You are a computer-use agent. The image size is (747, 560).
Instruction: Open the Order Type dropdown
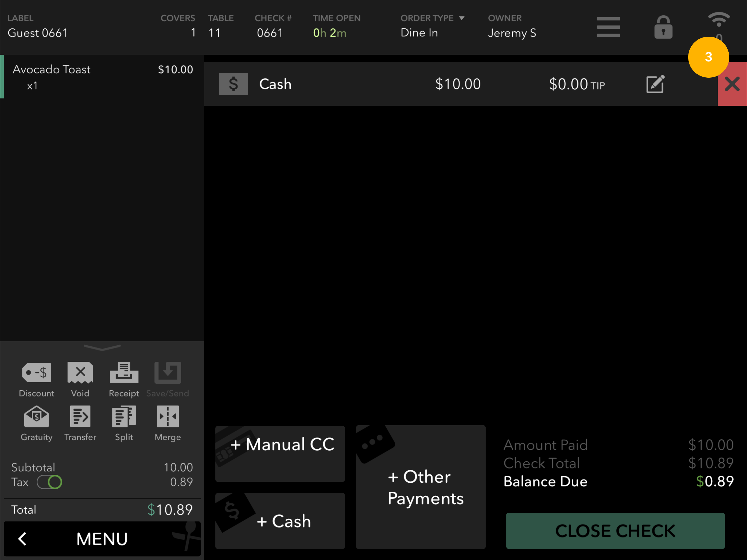(x=432, y=18)
